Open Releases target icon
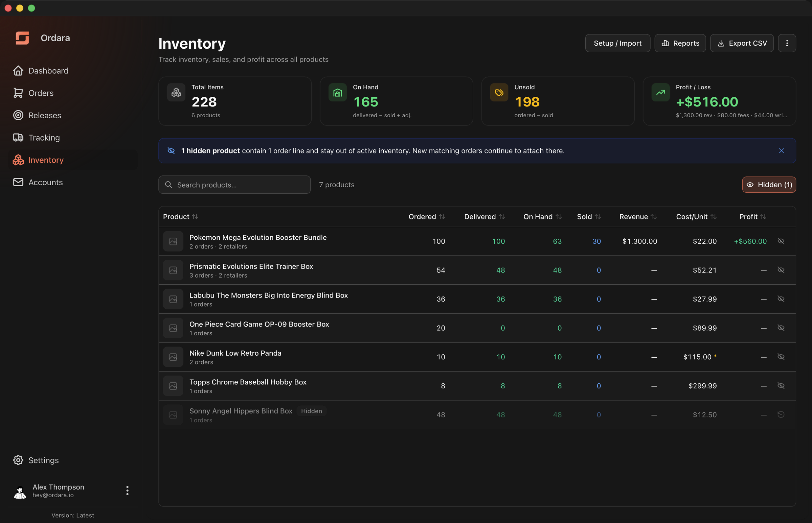Screen dimensions: 812x523 (x=18, y=115)
